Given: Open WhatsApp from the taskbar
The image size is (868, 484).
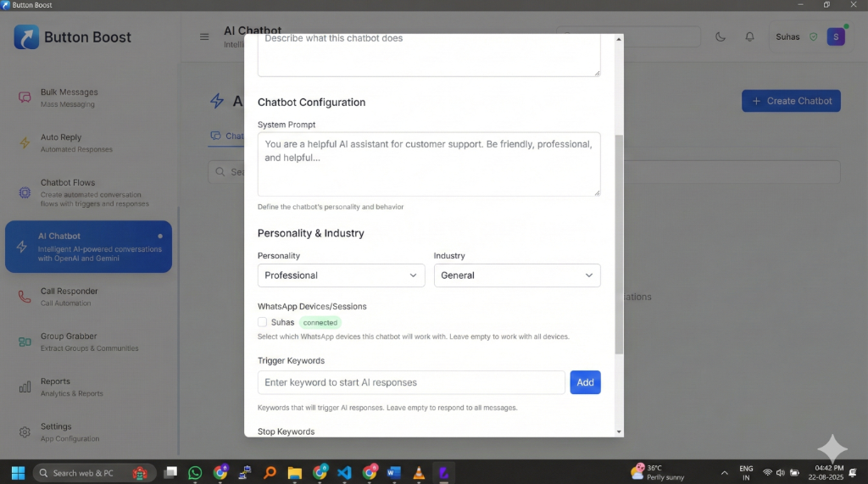Looking at the screenshot, I should point(195,473).
